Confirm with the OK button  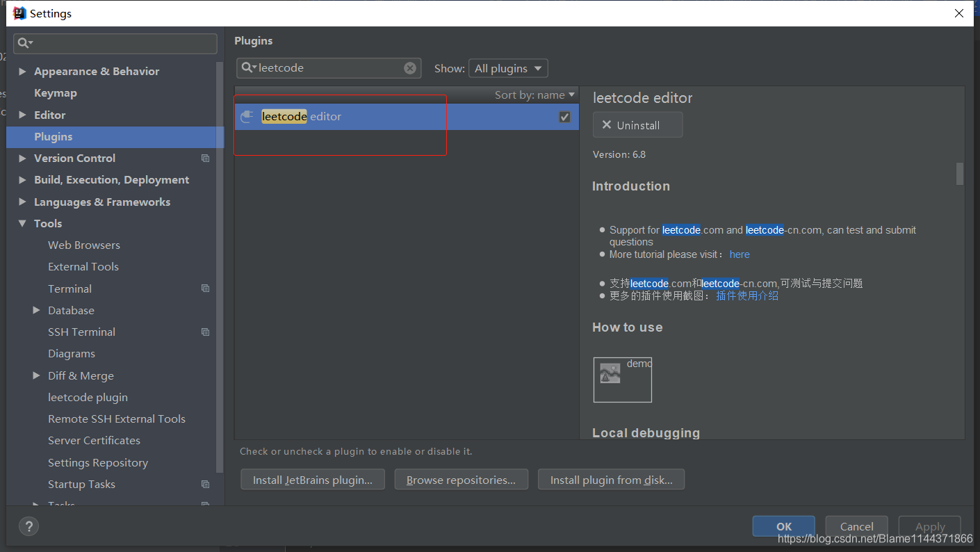pos(784,526)
